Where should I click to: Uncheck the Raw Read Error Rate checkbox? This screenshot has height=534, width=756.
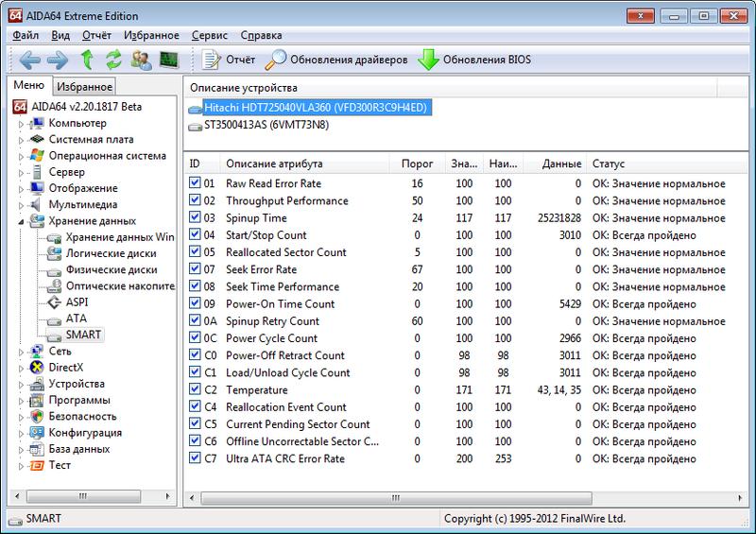point(195,182)
